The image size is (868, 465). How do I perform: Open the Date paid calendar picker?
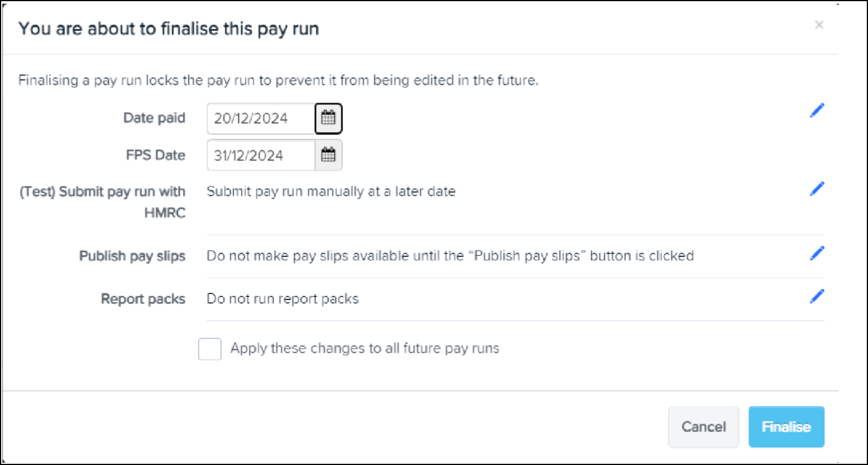coord(328,118)
